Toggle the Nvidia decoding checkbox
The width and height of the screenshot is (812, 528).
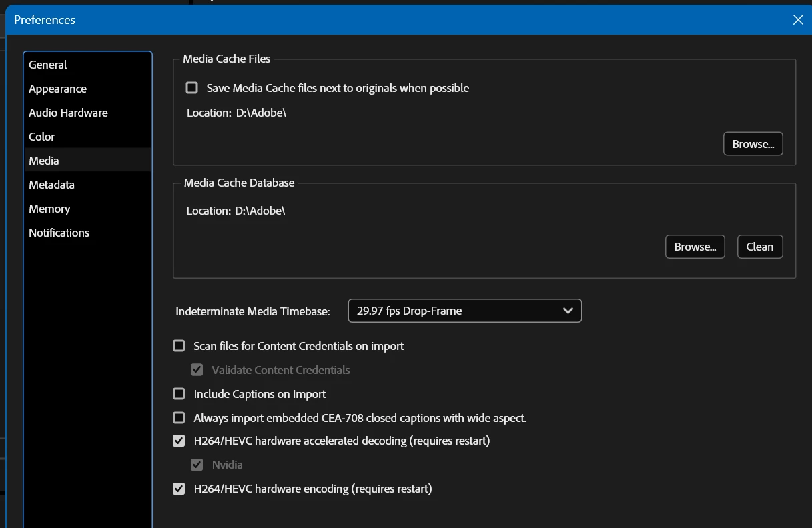[197, 465]
